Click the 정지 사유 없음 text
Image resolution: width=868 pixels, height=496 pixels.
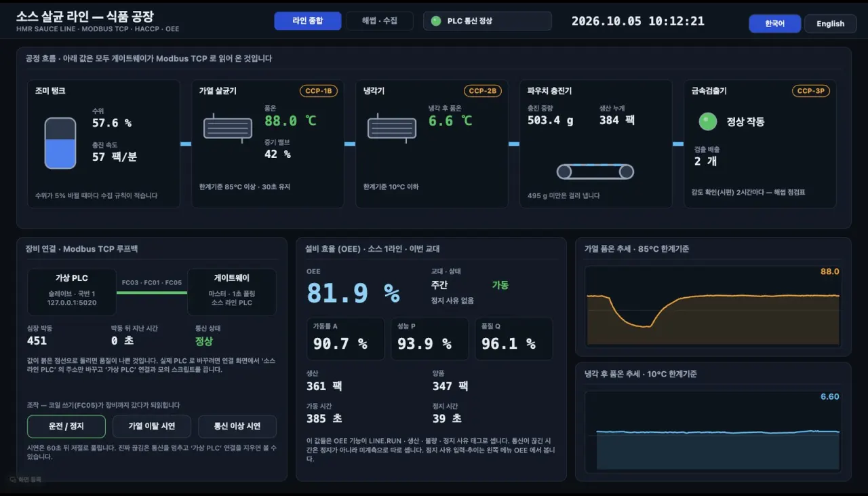click(452, 301)
